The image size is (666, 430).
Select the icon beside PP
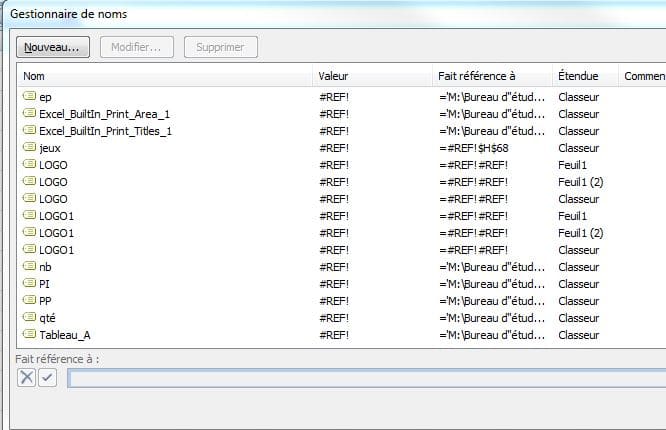29,300
